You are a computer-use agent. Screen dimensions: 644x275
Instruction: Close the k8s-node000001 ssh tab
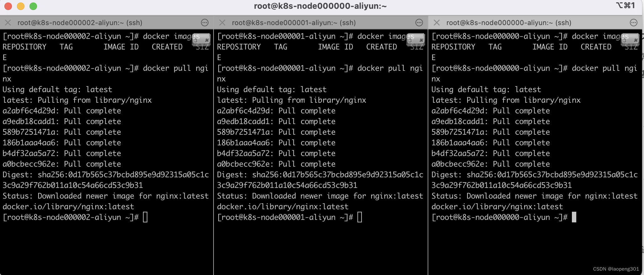point(222,23)
